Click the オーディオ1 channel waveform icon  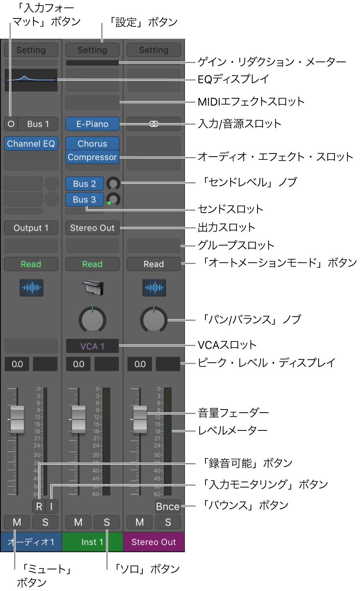click(x=32, y=288)
